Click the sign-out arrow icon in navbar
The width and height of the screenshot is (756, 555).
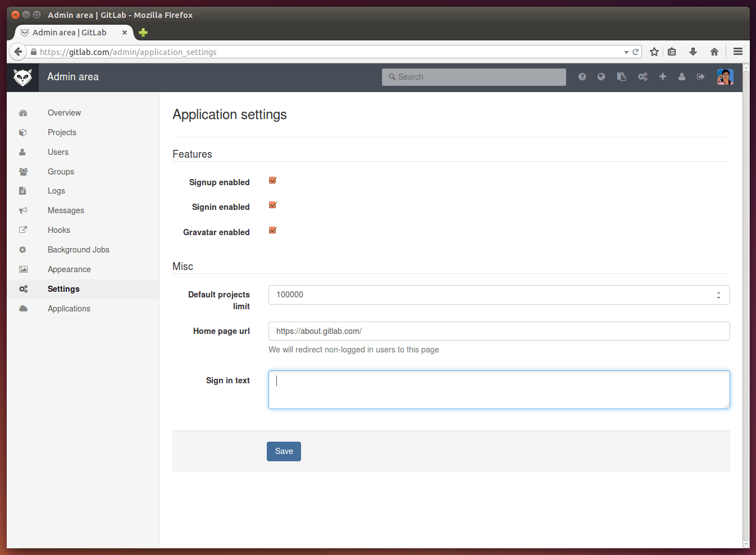(700, 76)
